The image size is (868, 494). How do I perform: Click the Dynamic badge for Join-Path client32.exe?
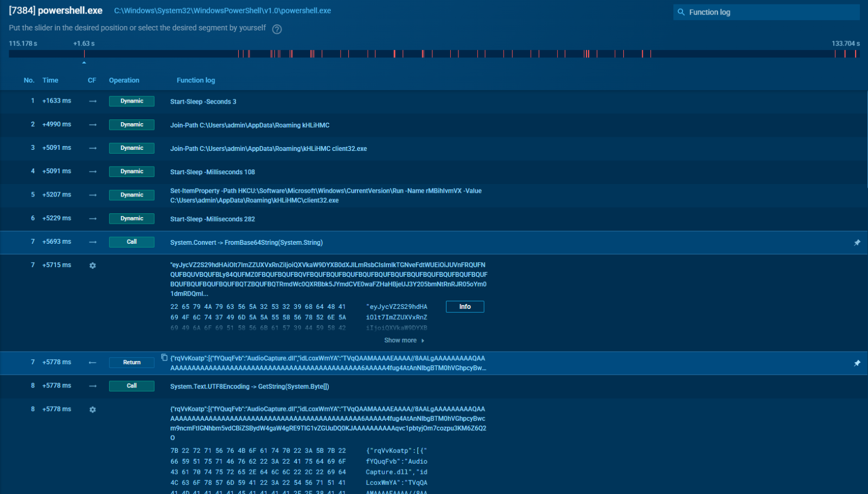click(x=132, y=148)
